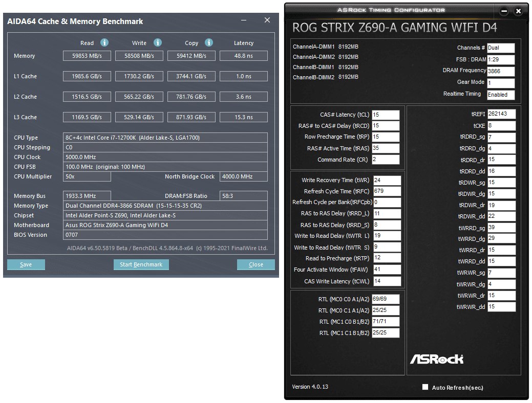Click the Channels # field showing Dual
Image resolution: width=532 pixels, height=403 pixels.
click(x=501, y=48)
